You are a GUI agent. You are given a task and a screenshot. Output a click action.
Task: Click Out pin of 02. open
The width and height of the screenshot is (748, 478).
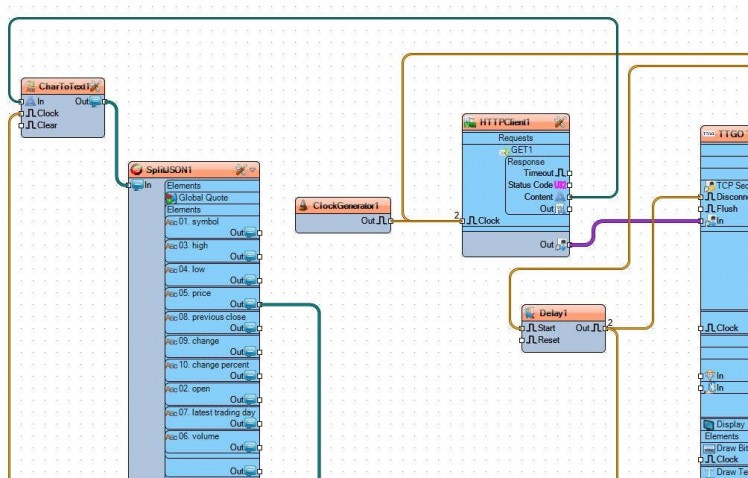coord(260,400)
